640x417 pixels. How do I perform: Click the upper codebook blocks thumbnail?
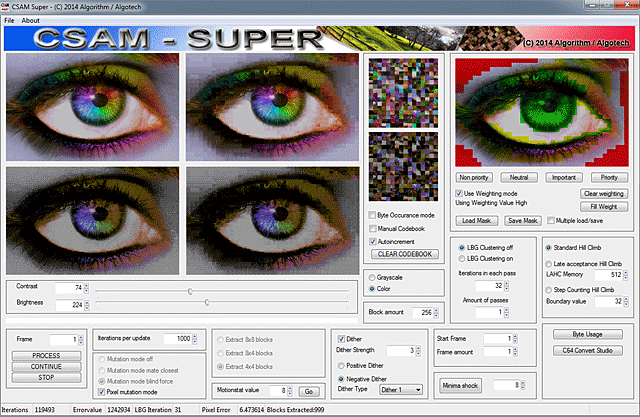(403, 93)
